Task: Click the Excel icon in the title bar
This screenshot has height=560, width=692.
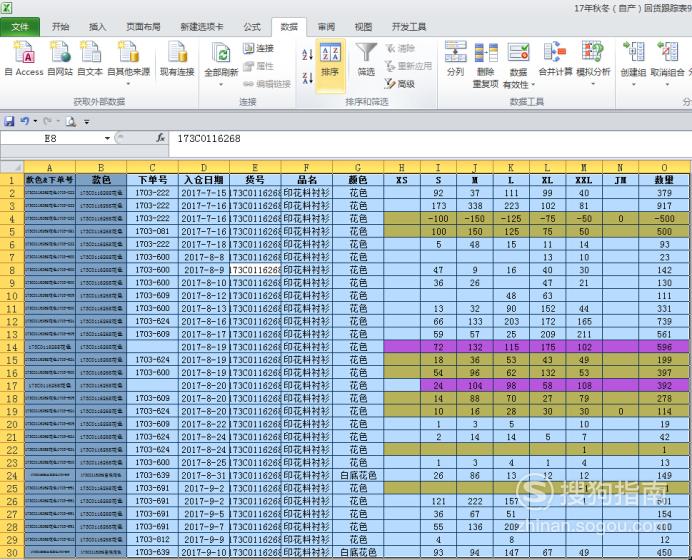Action: click(7, 8)
